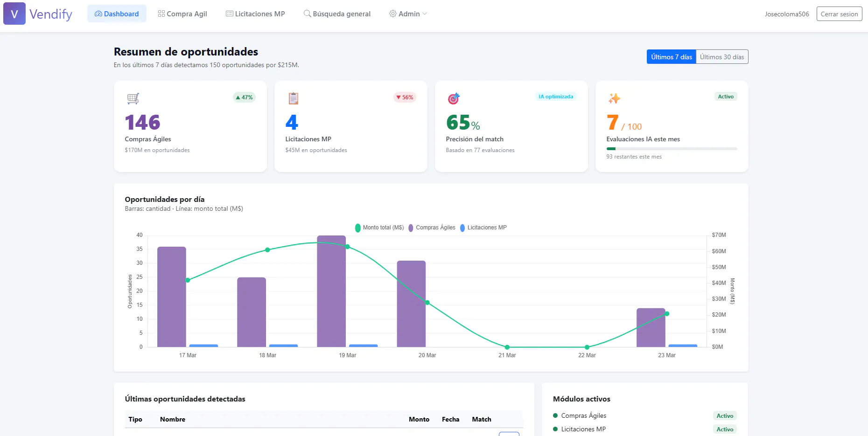Click the 20 Mar line data point
Viewport: 868px width, 436px height.
coord(427,303)
